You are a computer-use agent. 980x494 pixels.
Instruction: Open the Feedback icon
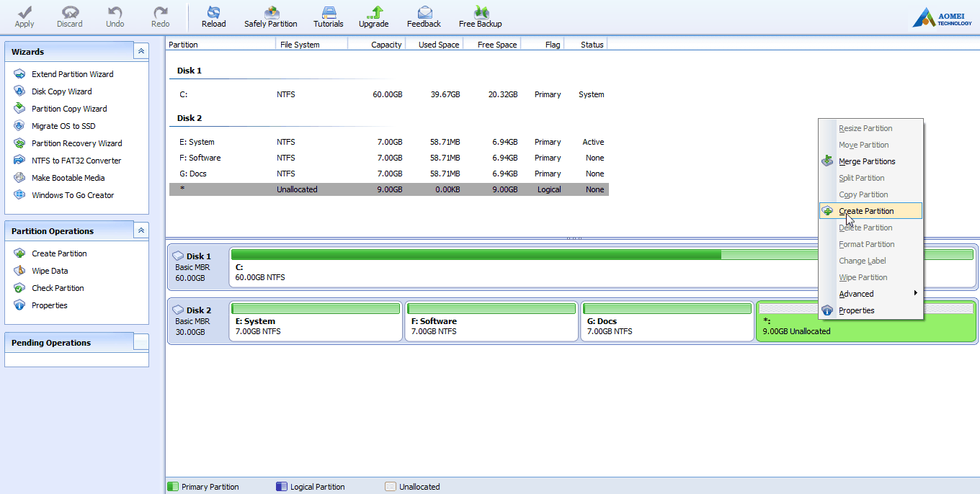[x=424, y=17]
